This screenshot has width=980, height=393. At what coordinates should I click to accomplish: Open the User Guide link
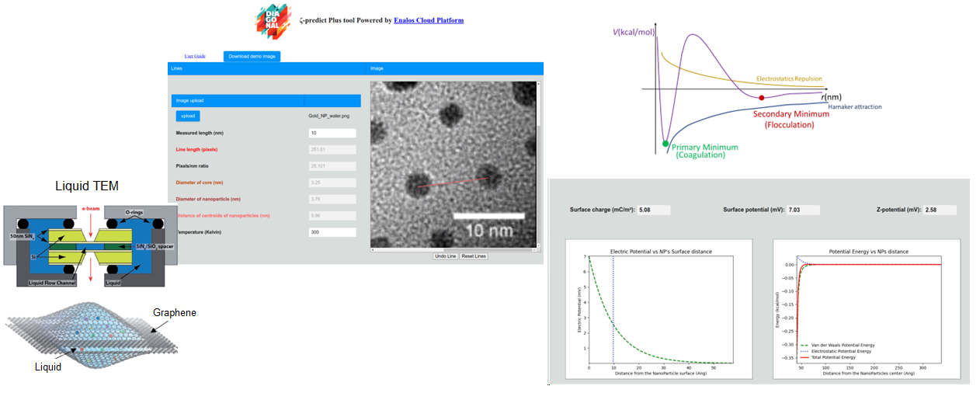tap(195, 57)
